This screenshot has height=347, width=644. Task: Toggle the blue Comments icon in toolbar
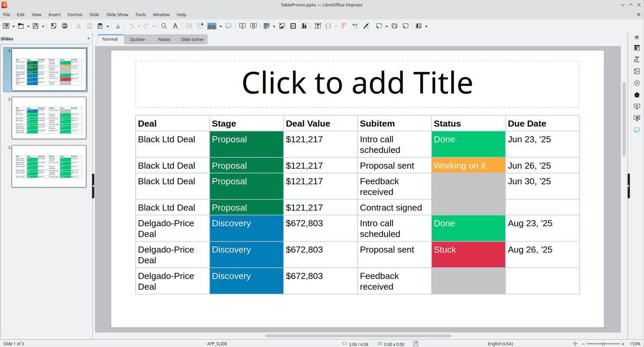point(229,26)
